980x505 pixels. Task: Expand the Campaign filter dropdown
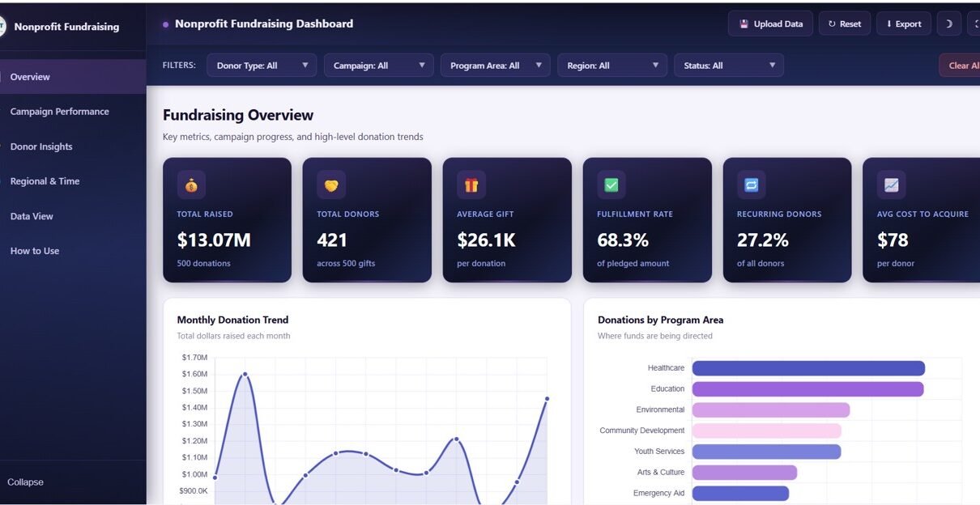point(378,66)
